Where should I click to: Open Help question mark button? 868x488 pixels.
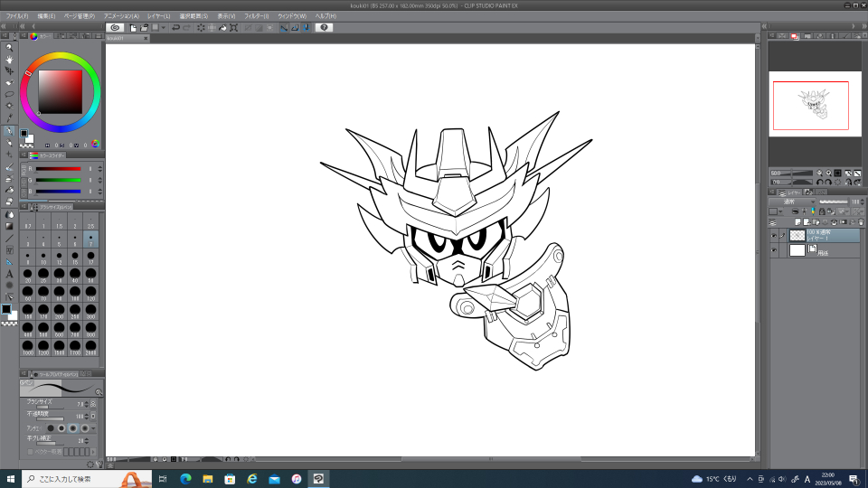pos(324,27)
